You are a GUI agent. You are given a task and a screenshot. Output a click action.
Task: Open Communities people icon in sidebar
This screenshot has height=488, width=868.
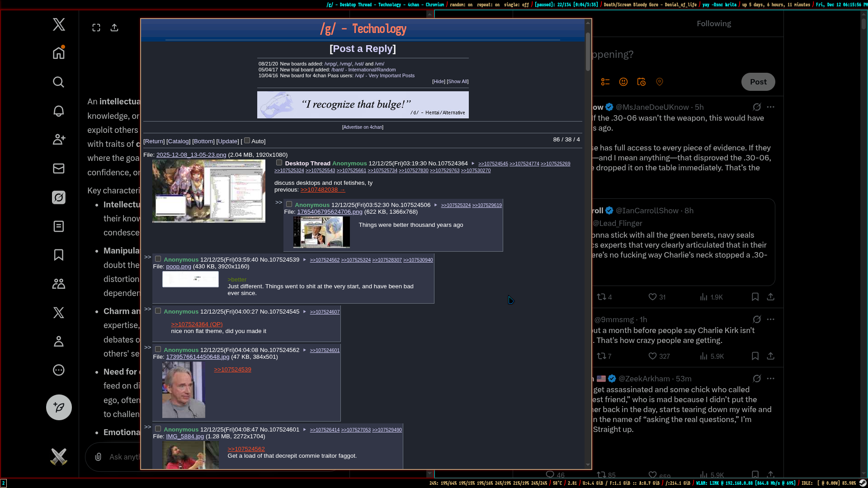[59, 284]
